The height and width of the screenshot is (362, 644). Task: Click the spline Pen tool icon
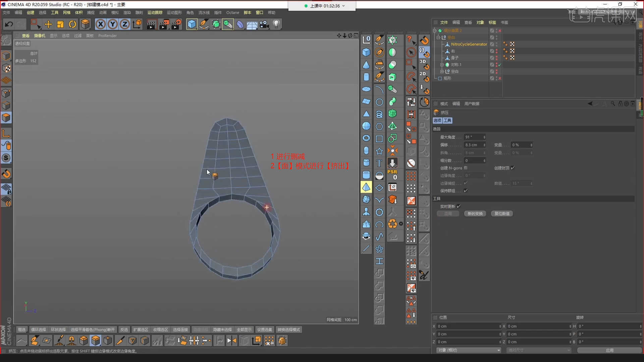click(x=204, y=24)
